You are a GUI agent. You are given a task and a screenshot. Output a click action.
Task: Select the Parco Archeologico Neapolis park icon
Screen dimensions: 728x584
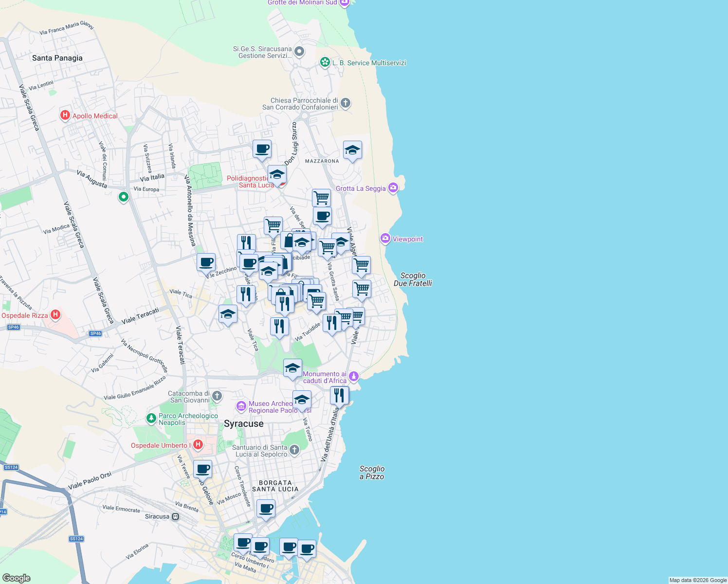coord(151,418)
